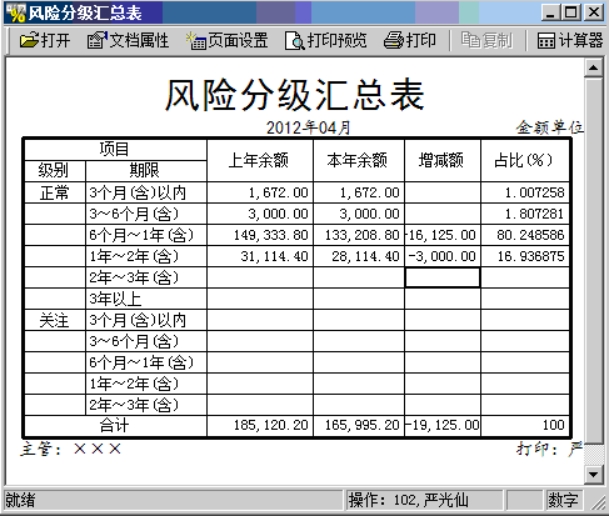
Task: Click the 主管: ××× footer text
Action: 71,449
